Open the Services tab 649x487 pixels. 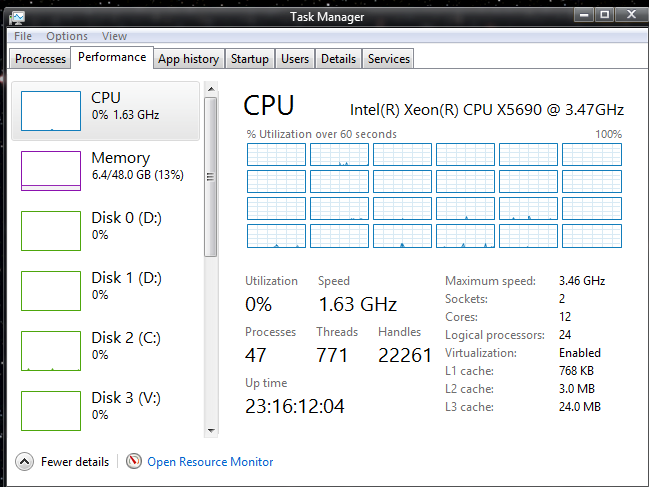pos(389,59)
